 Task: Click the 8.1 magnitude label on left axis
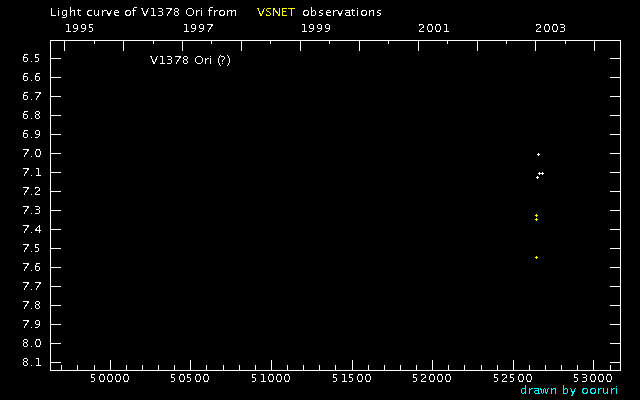(x=30, y=362)
